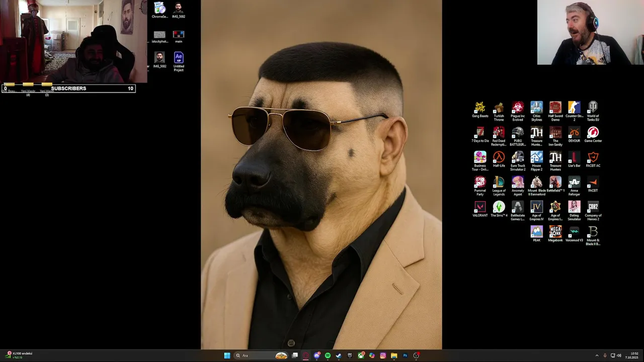
Task: Select the Dating Simulator shortcut
Action: [574, 211]
